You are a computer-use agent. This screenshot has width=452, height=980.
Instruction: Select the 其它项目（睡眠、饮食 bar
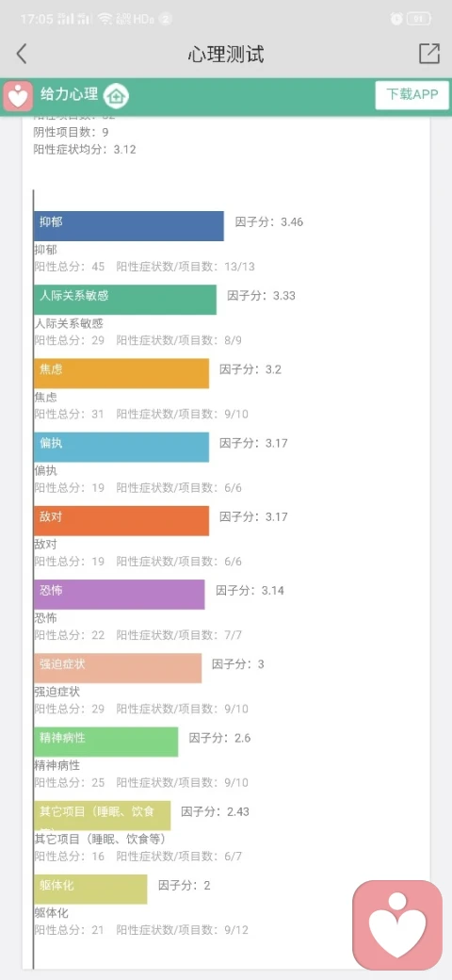(x=102, y=816)
